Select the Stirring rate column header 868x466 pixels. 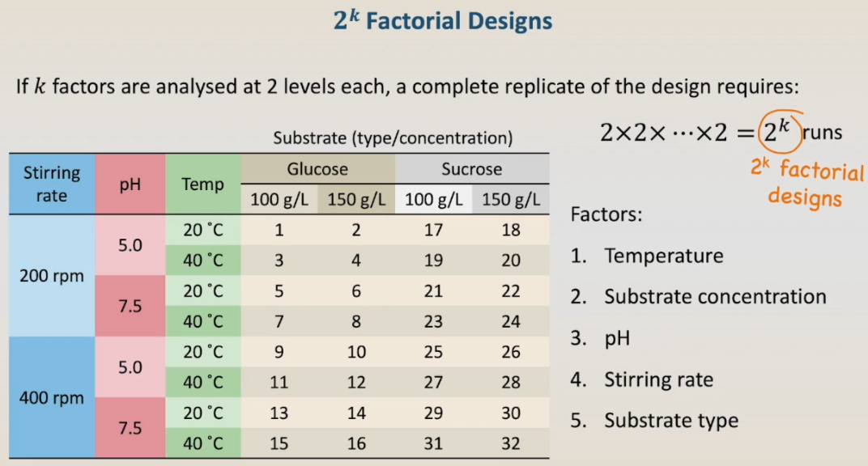52,184
